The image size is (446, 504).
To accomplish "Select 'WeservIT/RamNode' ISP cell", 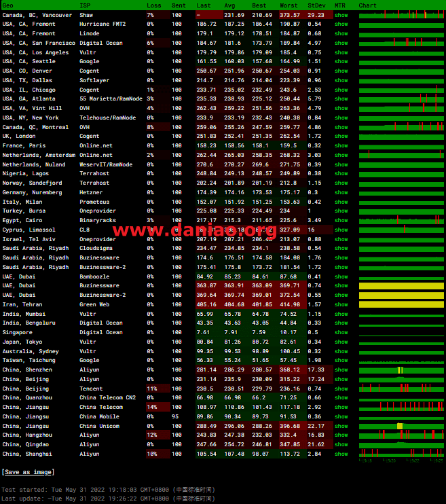I will 106,164.
